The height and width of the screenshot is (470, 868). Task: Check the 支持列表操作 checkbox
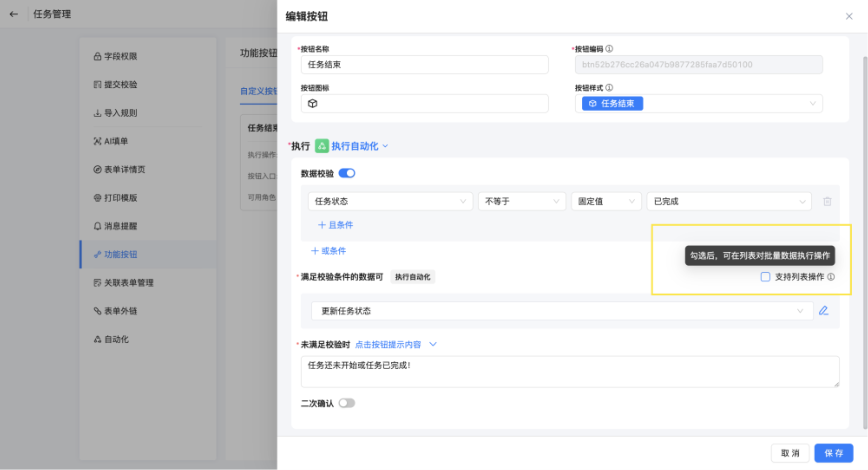click(765, 277)
